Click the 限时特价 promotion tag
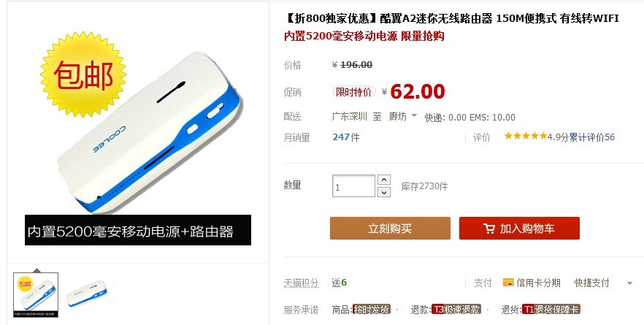This screenshot has height=325, width=644. point(353,92)
